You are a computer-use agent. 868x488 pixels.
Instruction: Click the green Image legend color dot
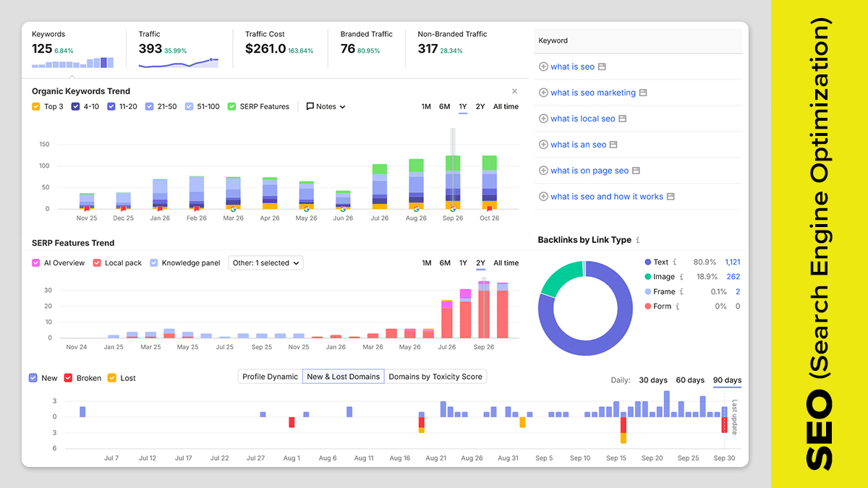647,277
